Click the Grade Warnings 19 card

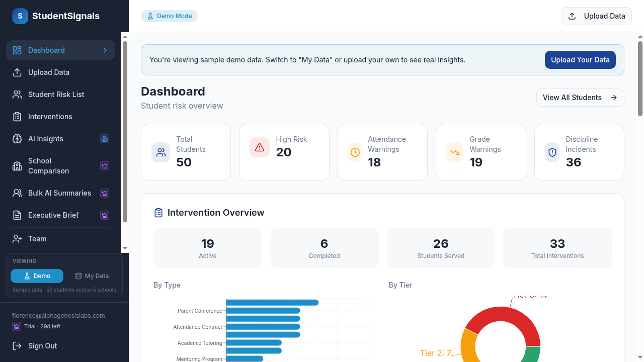pos(480,152)
